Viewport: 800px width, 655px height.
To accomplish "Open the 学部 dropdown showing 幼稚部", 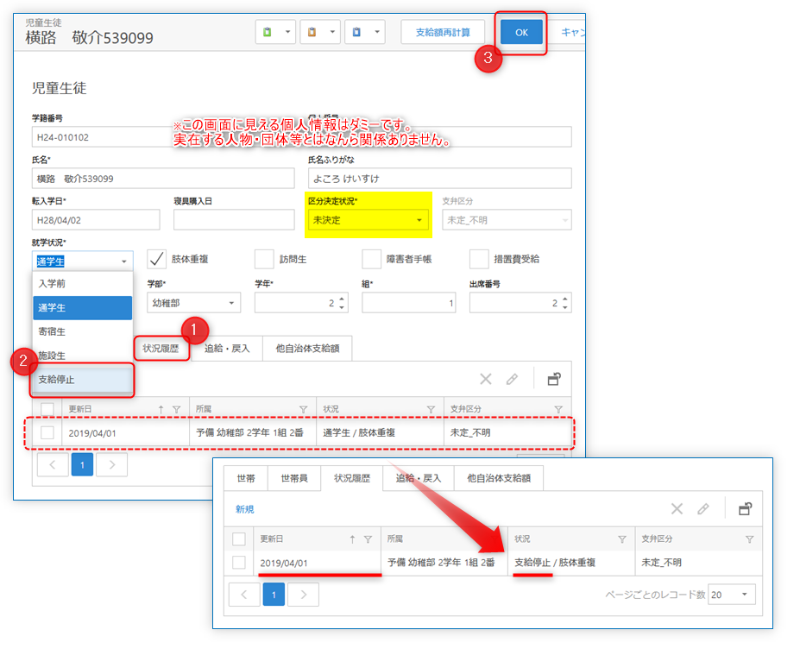I will [194, 303].
